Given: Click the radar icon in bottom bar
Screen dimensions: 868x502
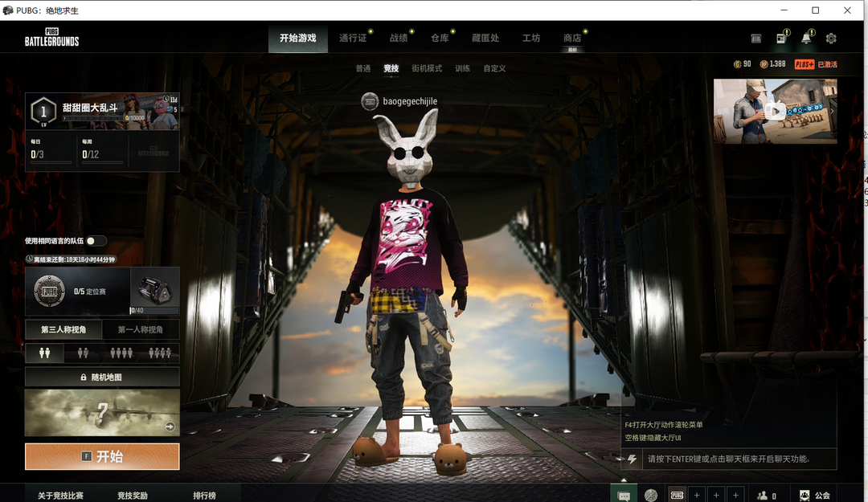Looking at the screenshot, I should click(x=651, y=496).
